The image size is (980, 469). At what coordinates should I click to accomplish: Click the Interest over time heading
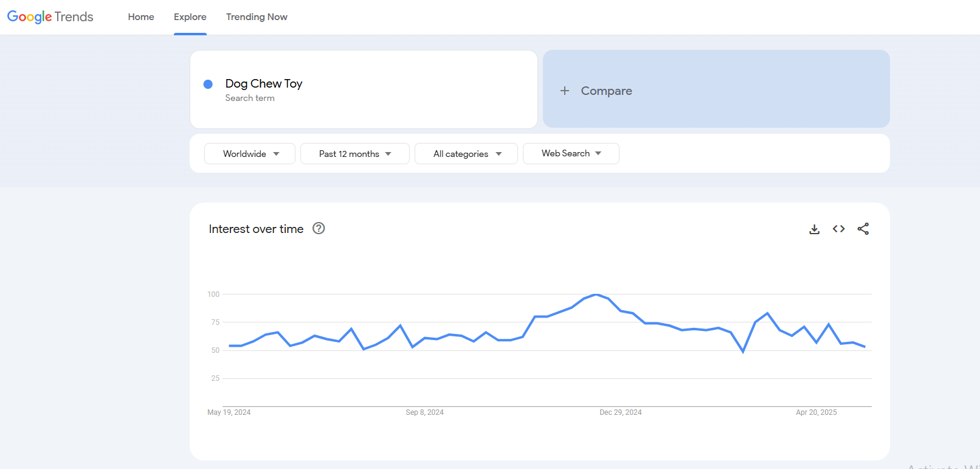256,229
